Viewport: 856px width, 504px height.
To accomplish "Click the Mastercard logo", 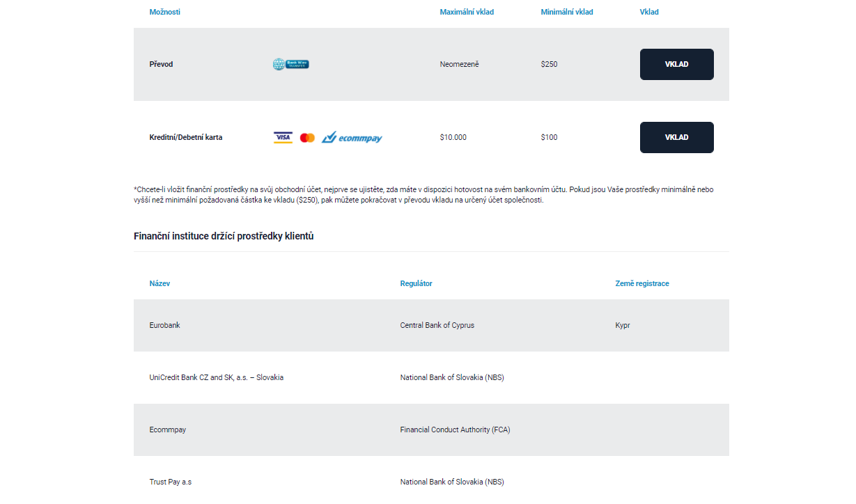I will pos(307,138).
